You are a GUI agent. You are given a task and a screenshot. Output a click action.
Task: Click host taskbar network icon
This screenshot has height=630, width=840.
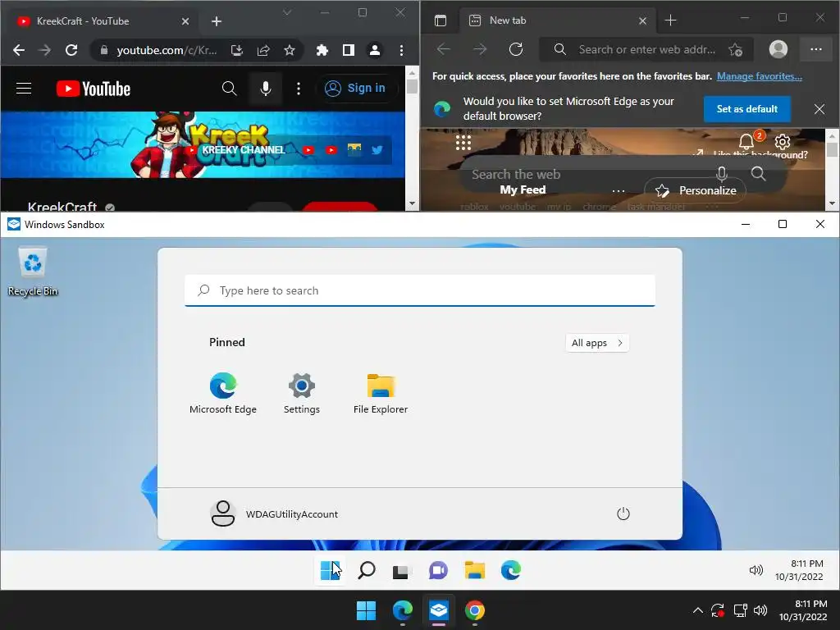point(740,610)
